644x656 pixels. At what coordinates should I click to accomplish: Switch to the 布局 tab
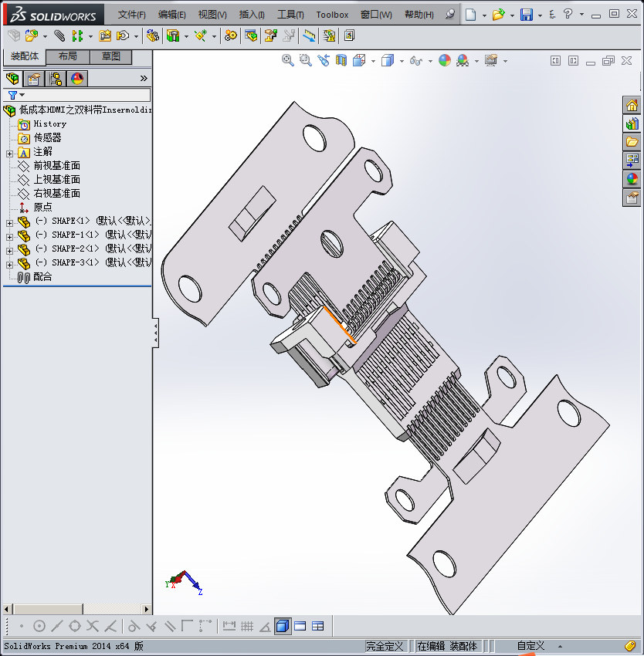(x=67, y=56)
